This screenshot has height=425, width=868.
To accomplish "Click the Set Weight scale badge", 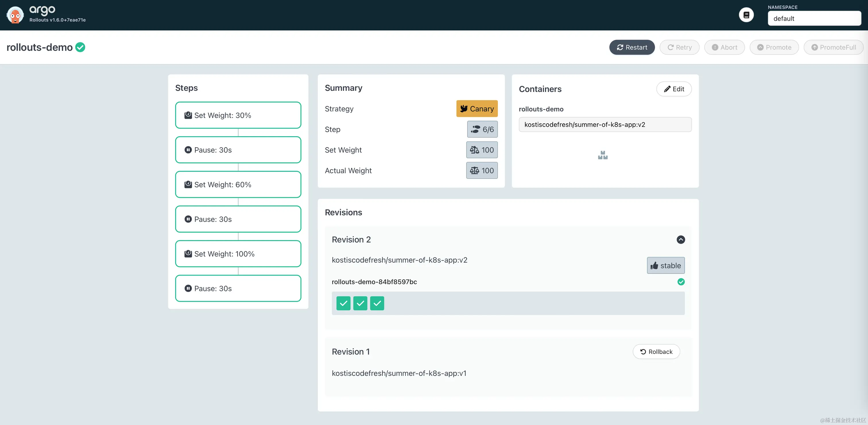I will (482, 150).
